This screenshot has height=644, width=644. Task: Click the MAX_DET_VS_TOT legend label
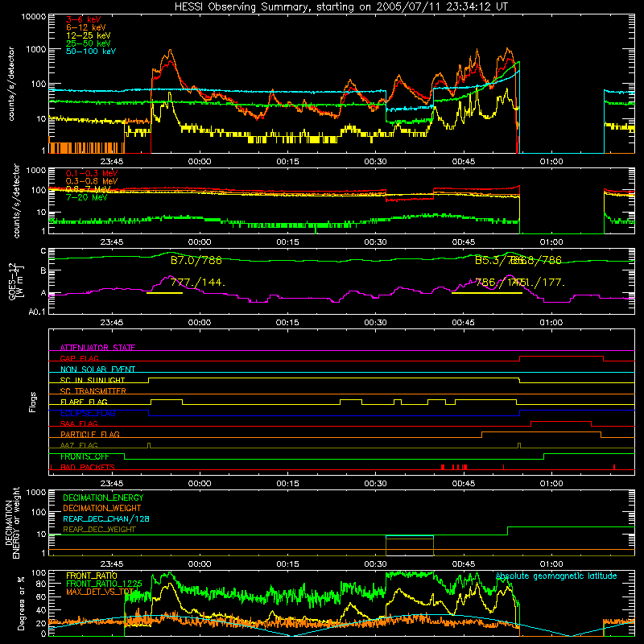pyautogui.click(x=100, y=592)
